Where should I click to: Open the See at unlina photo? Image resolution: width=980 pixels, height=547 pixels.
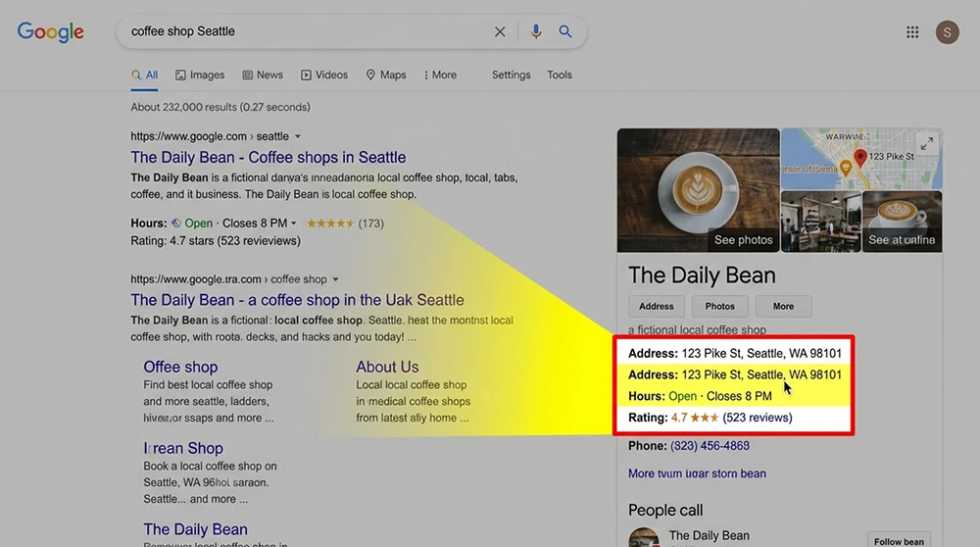[x=902, y=222]
